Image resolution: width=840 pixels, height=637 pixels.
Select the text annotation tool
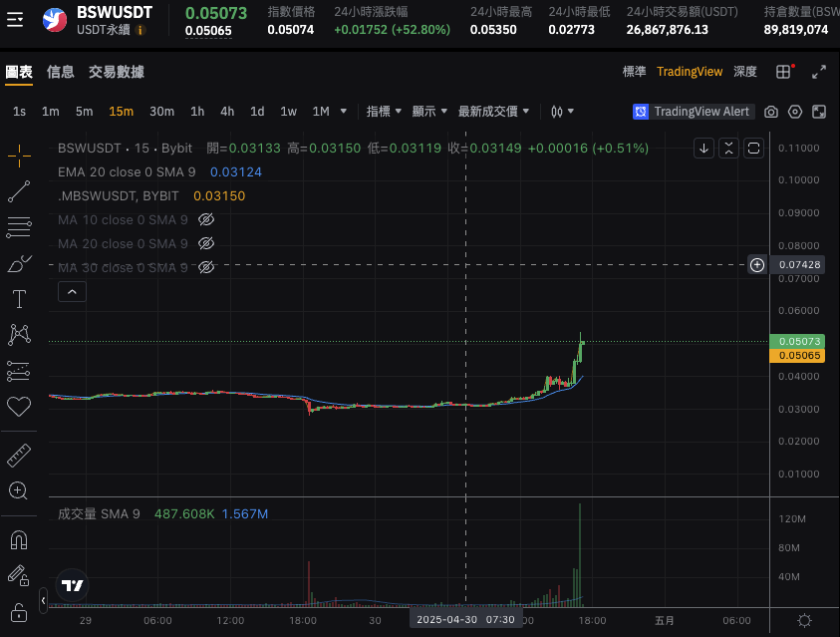tap(19, 299)
